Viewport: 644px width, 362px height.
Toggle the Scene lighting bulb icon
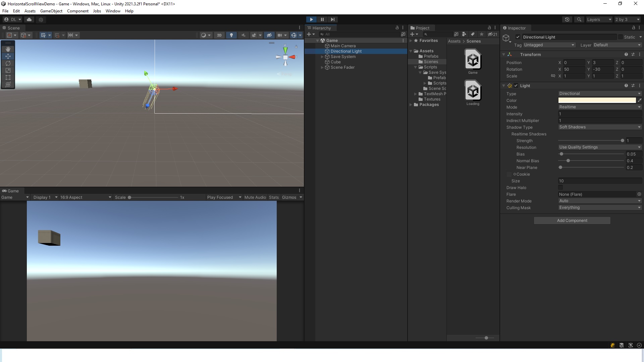[x=231, y=35]
